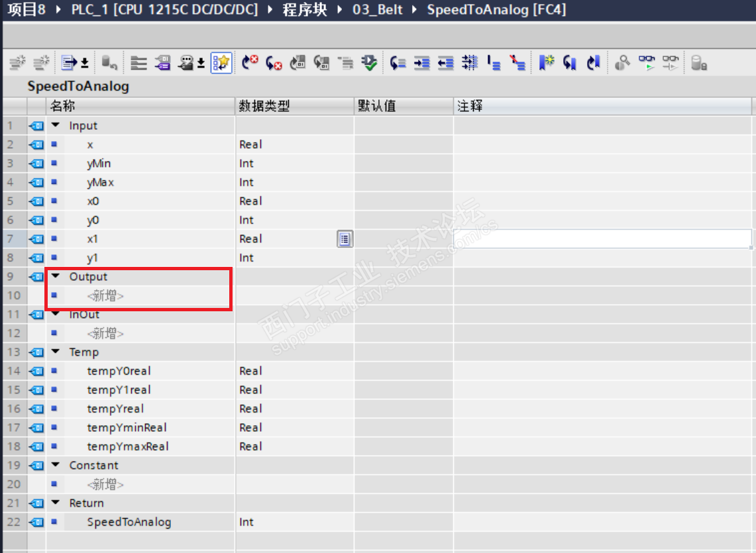Image resolution: width=756 pixels, height=553 pixels.
Task: Click the show tag information speech-bubble icon
Action: 186,63
